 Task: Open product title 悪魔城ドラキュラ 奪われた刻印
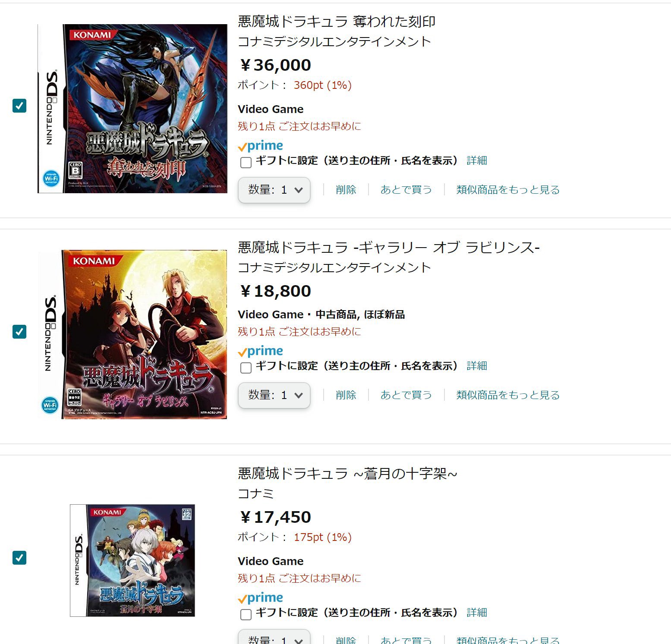(x=337, y=21)
